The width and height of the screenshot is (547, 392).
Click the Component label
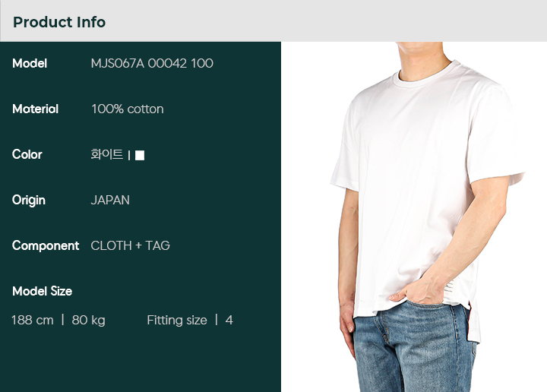[46, 246]
